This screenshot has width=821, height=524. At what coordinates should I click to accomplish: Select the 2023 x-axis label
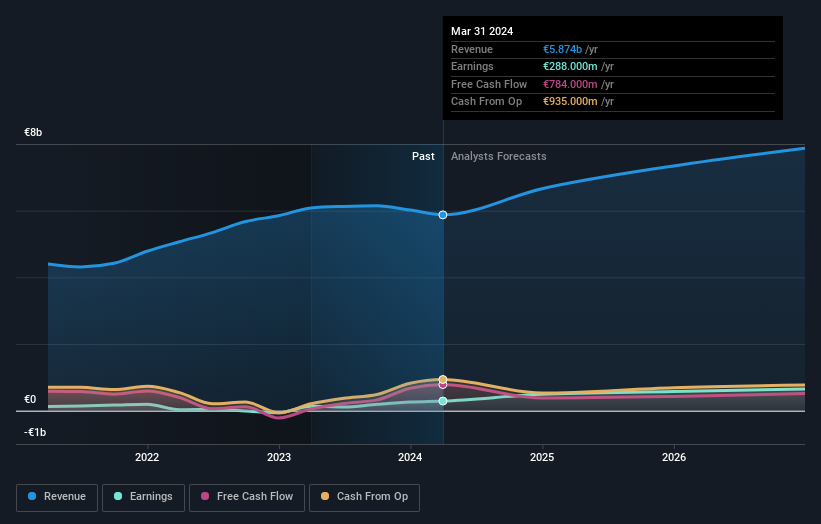[x=279, y=457]
